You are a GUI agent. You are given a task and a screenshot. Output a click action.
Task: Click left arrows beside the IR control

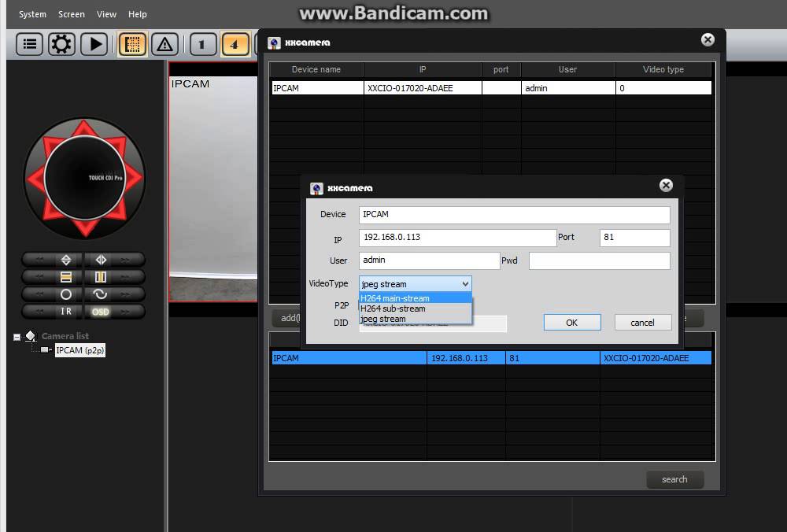click(x=39, y=312)
